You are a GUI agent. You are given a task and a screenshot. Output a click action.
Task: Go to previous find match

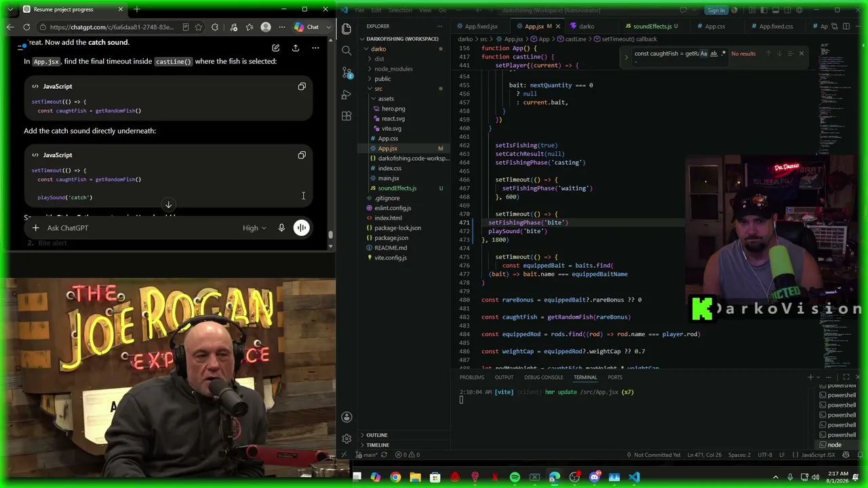pyautogui.click(x=768, y=54)
